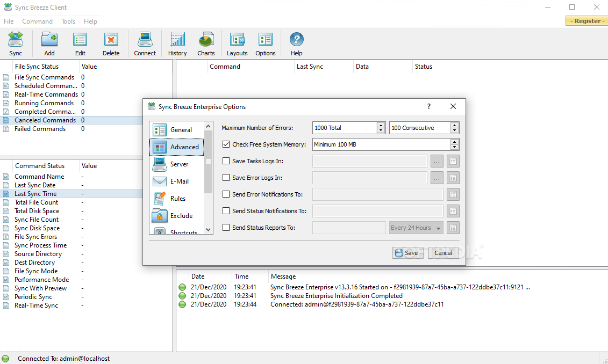Screen dimensions: 608x364
Task: Open the Tools menu
Action: point(68,21)
